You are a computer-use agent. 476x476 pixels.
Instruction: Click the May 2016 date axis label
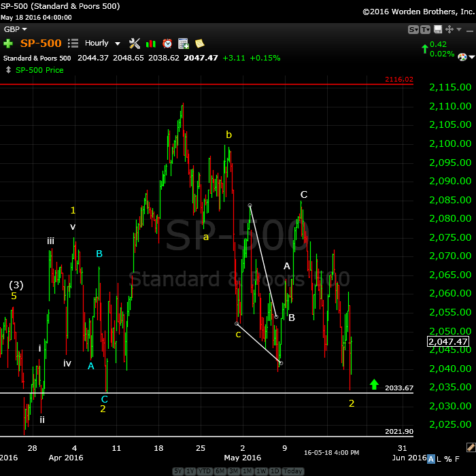[242, 458]
